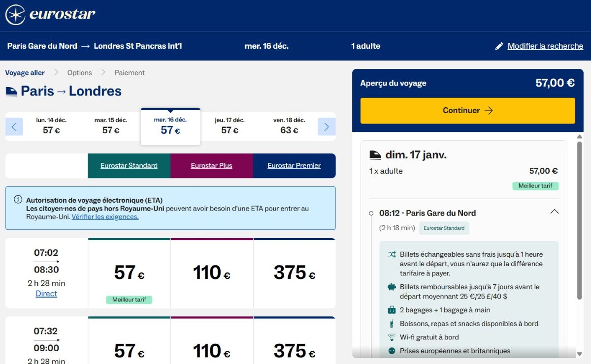
Task: Open Eurostar Standard class info
Action: pos(129,166)
